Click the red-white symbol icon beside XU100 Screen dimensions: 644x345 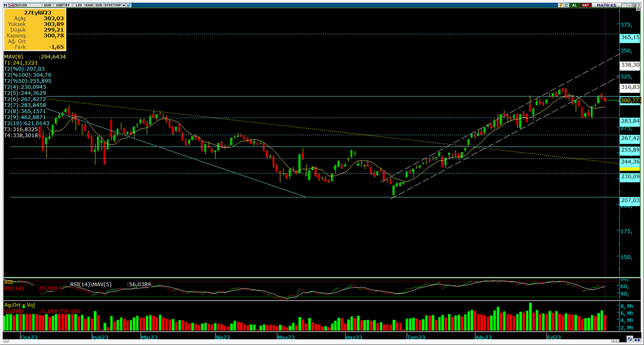(x=11, y=5)
